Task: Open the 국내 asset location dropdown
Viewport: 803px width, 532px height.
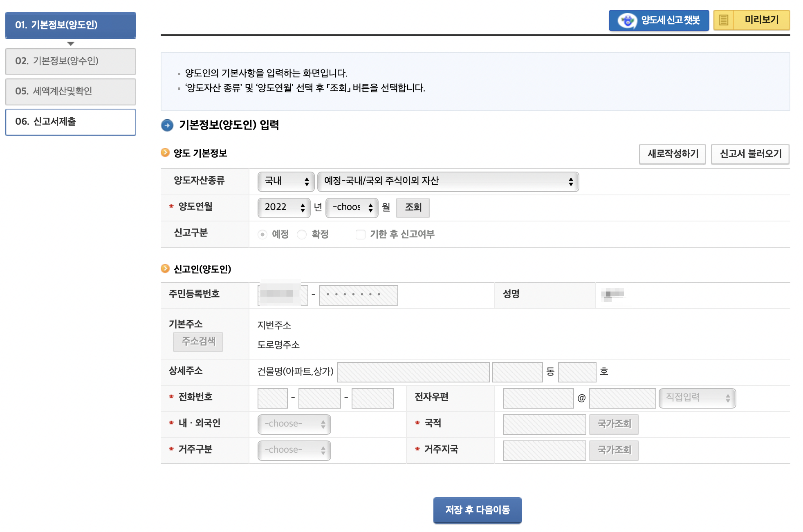Action: point(286,181)
